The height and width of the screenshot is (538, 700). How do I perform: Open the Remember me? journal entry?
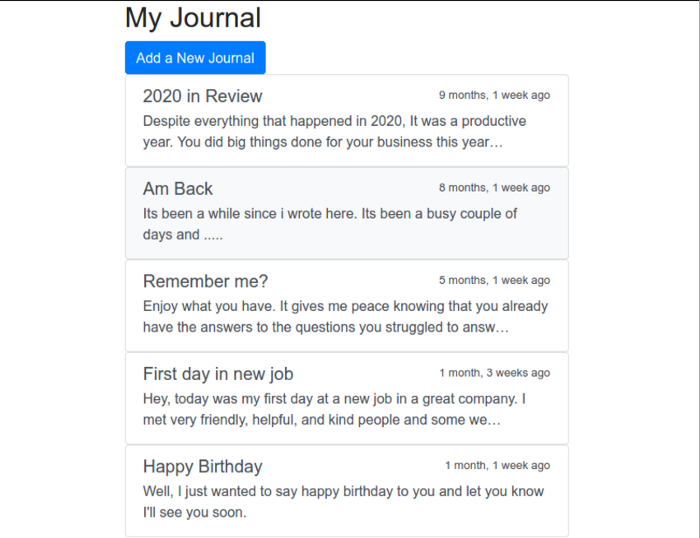[347, 305]
